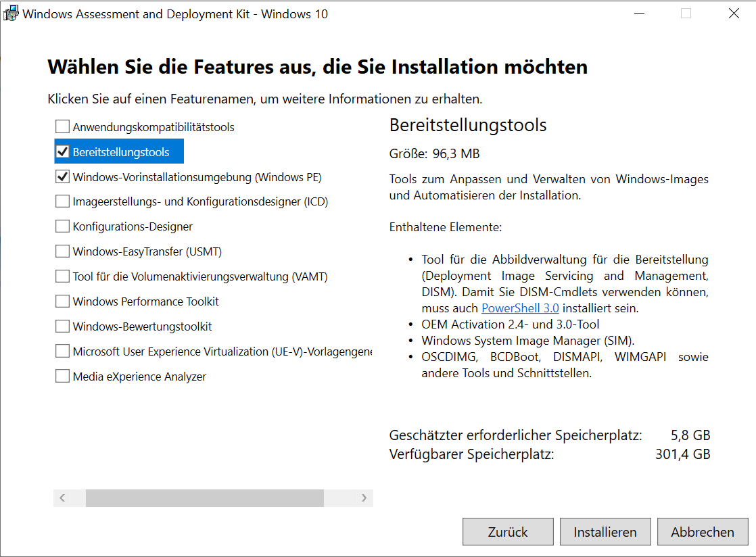Click the Installieren button
Image resolution: width=756 pixels, height=557 pixels.
(x=605, y=531)
